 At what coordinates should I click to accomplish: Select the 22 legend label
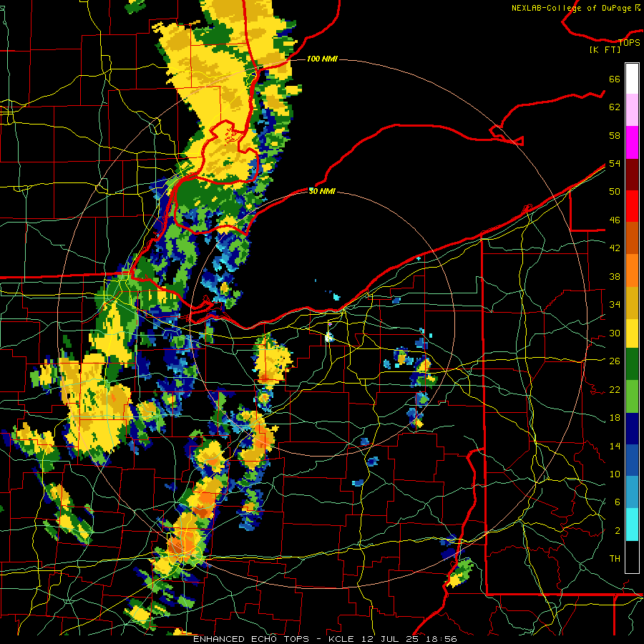coord(615,389)
